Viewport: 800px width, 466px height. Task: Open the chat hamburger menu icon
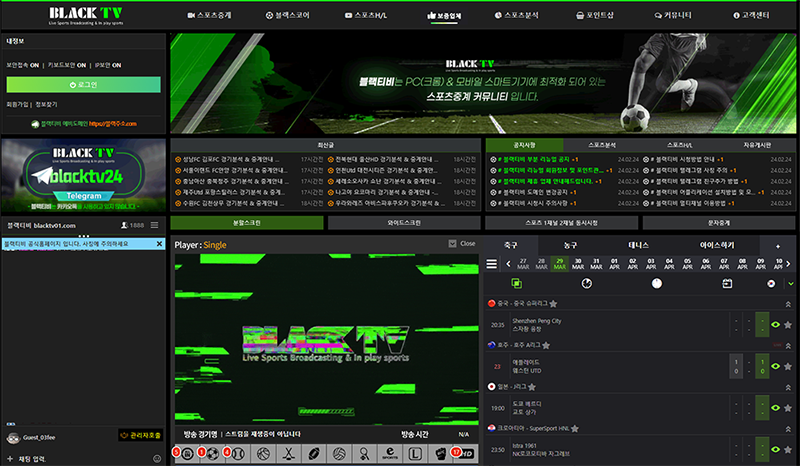pyautogui.click(x=155, y=225)
